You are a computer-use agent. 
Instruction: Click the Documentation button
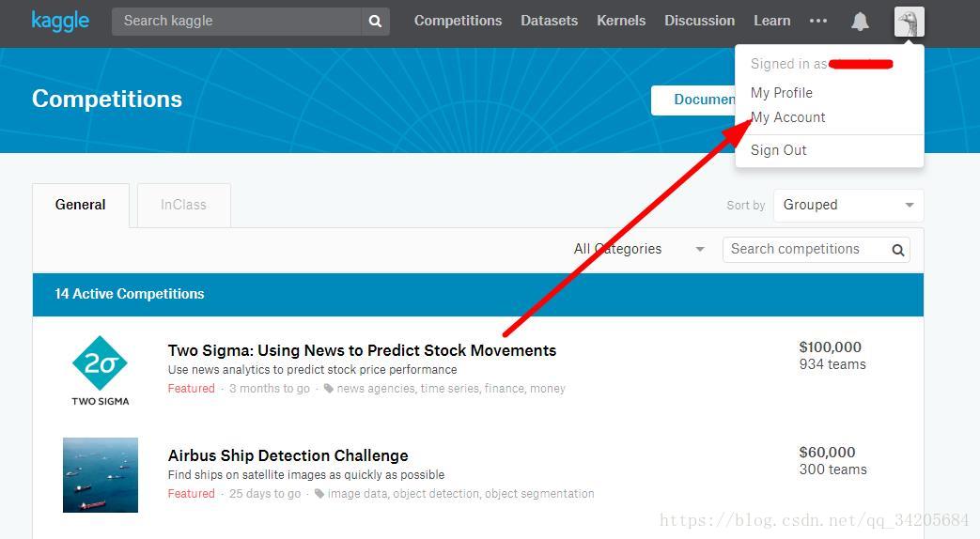pyautogui.click(x=693, y=100)
